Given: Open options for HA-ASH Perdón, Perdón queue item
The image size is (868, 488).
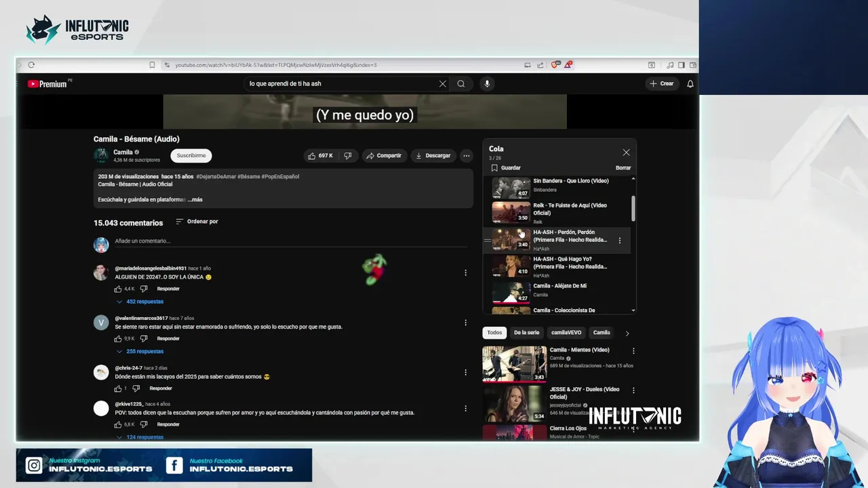Looking at the screenshot, I should click(x=619, y=241).
